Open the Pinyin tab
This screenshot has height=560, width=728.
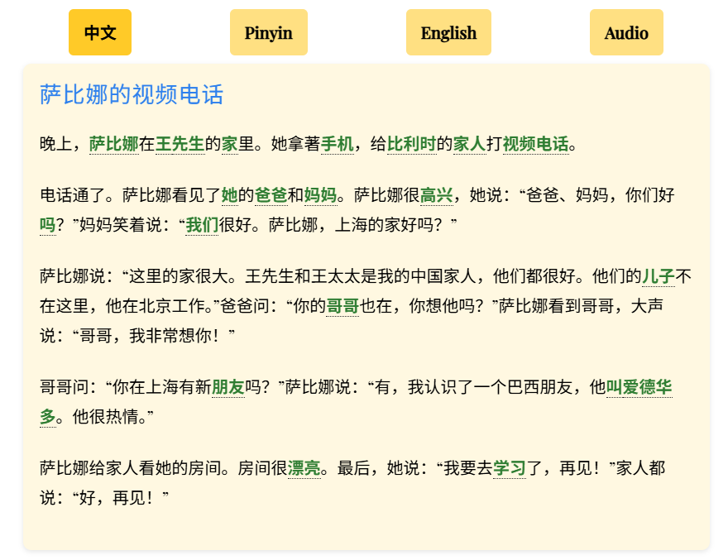[x=268, y=33]
